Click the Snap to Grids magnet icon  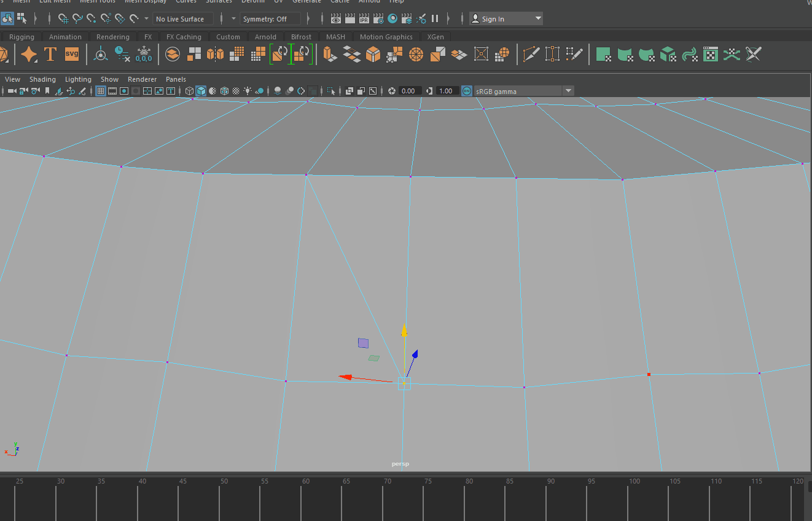(x=63, y=19)
